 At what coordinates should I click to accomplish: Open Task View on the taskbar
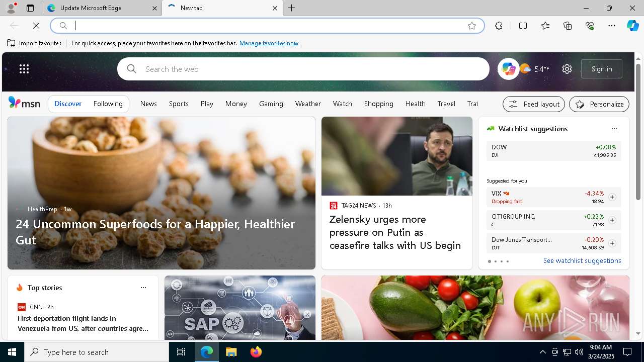tap(181, 352)
